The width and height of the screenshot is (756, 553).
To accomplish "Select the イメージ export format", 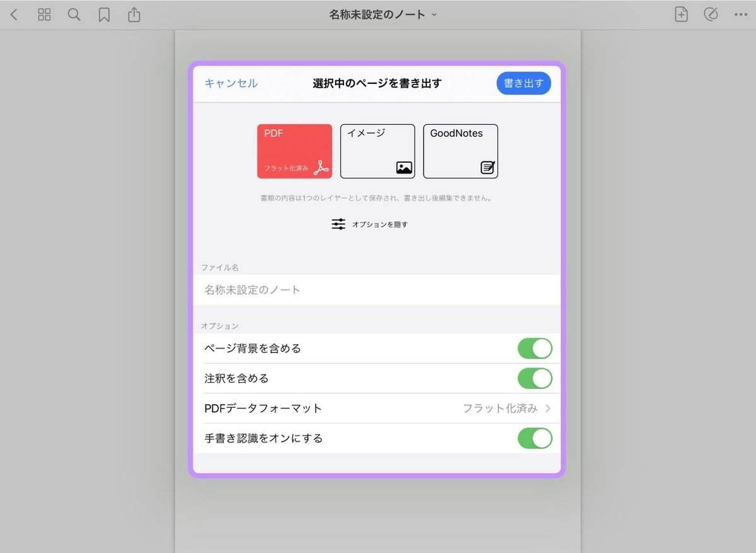I will click(377, 151).
